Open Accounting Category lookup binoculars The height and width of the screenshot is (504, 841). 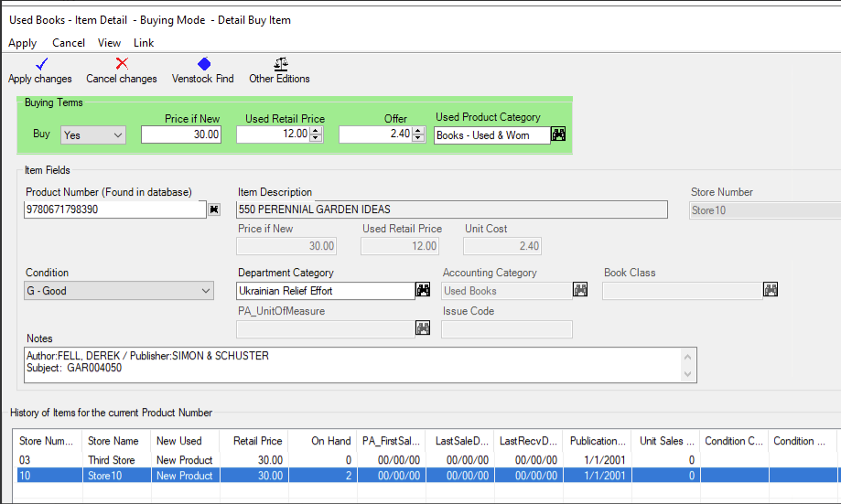pyautogui.click(x=580, y=290)
